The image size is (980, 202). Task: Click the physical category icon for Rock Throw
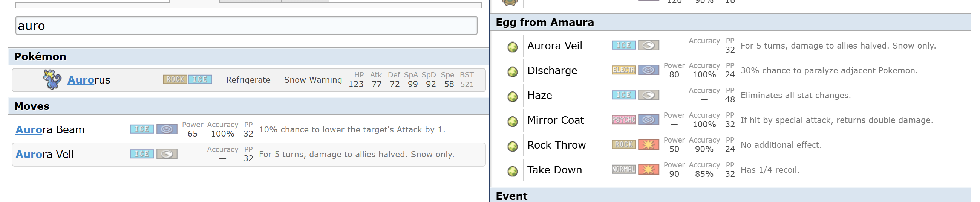click(649, 144)
